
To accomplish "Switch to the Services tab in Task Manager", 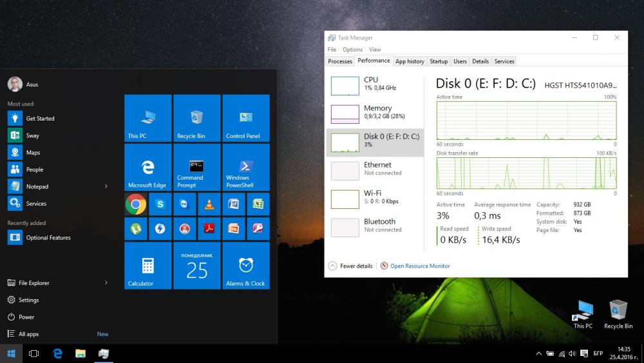I will point(504,61).
